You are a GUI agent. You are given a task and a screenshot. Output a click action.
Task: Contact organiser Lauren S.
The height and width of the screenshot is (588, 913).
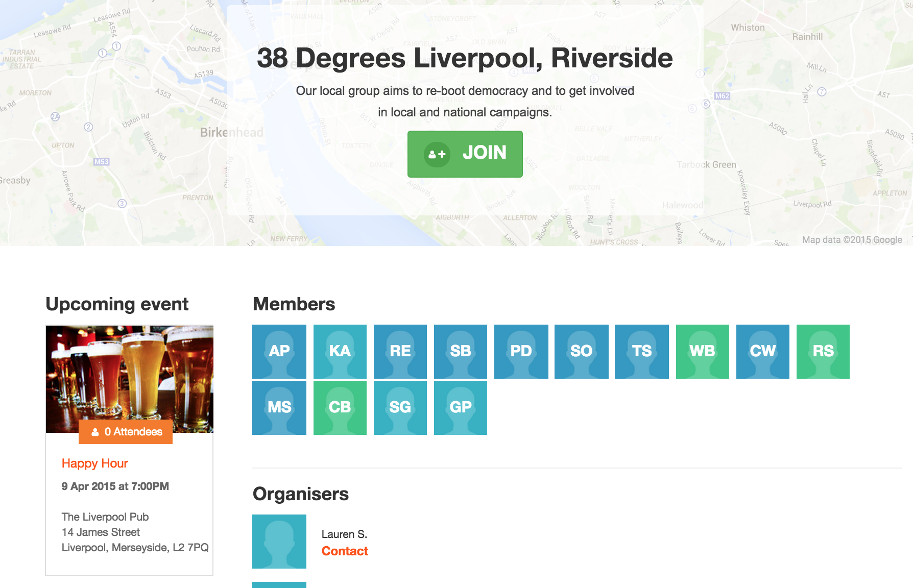(x=345, y=551)
